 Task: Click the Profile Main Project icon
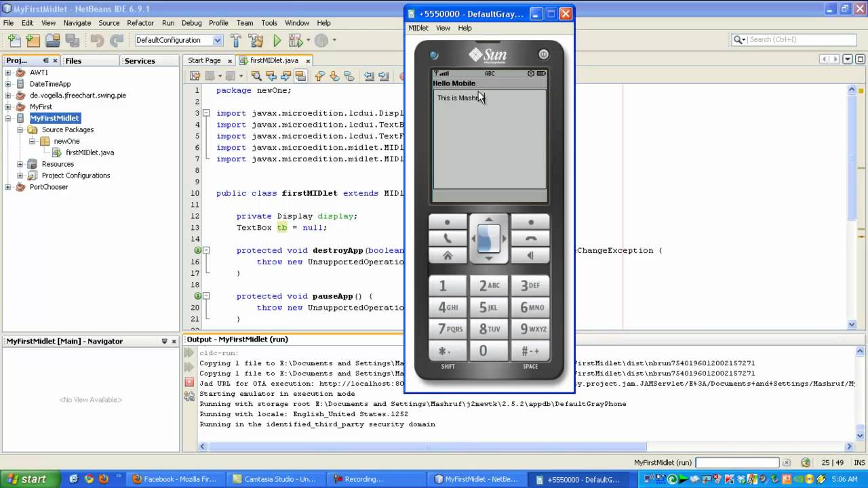click(x=321, y=41)
